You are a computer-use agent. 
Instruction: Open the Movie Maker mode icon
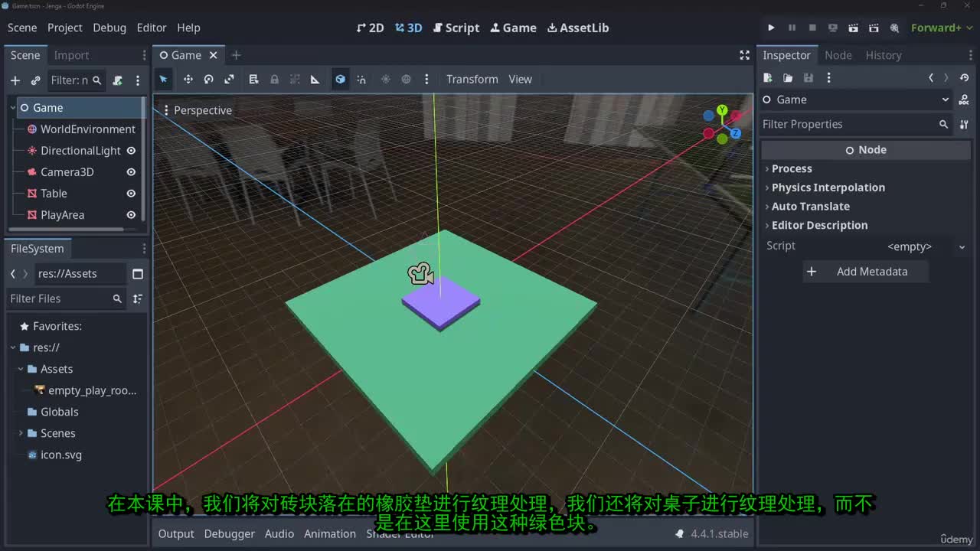[895, 28]
